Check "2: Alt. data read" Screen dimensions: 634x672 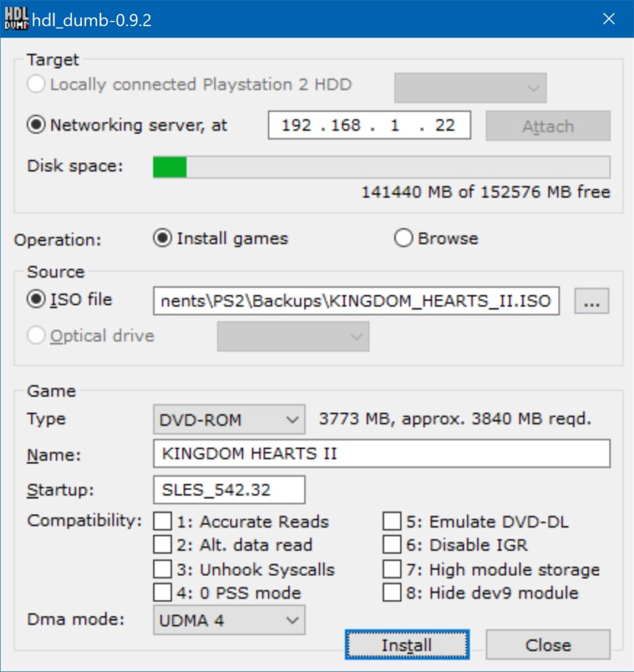[161, 545]
